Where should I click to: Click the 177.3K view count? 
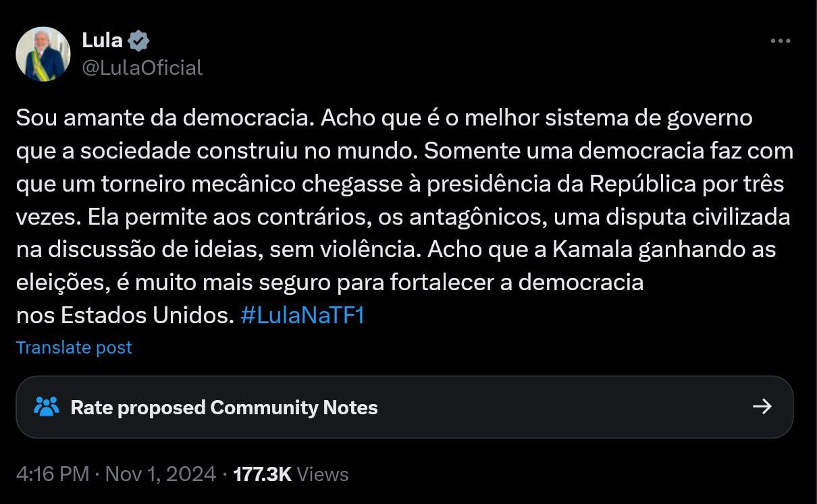point(262,474)
